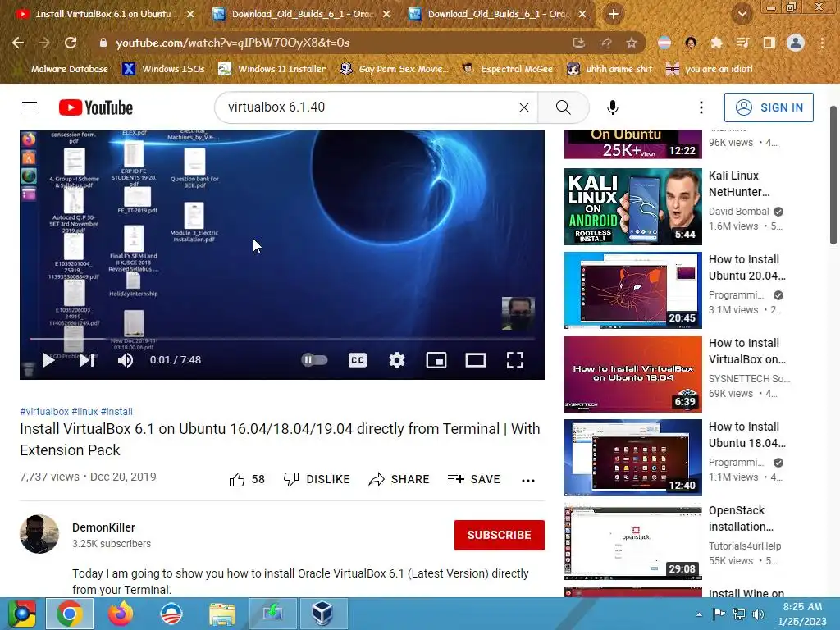The width and height of the screenshot is (840, 630).
Task: Switch to third Download_Old_Builds_6_1 tab
Action: point(498,14)
